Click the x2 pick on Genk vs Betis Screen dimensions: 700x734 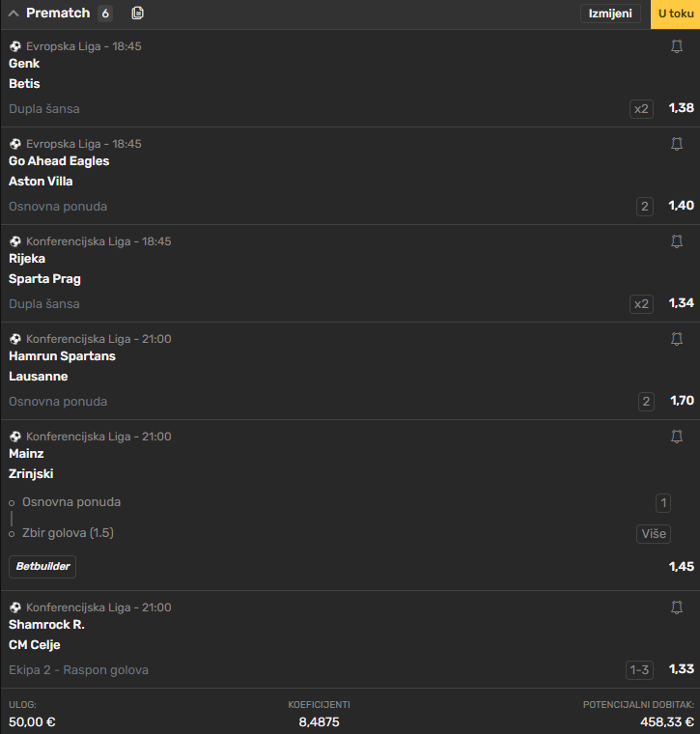tap(641, 109)
